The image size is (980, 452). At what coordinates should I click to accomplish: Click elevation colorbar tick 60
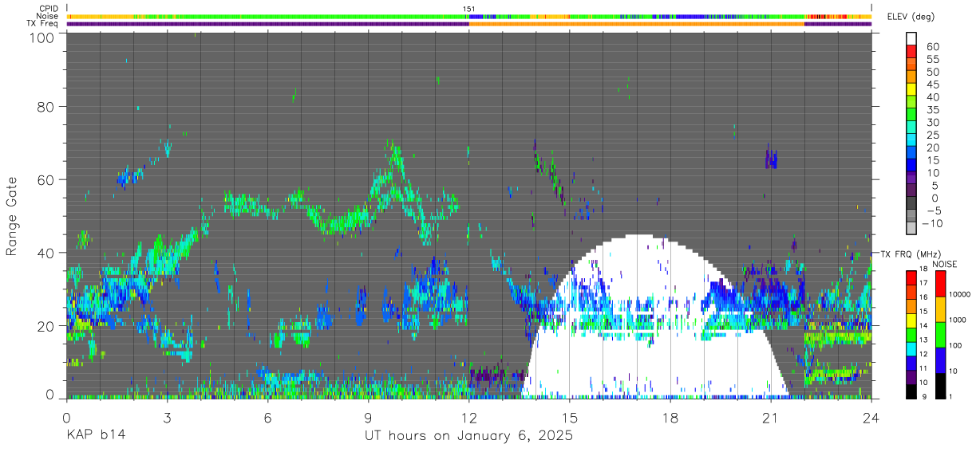point(932,46)
